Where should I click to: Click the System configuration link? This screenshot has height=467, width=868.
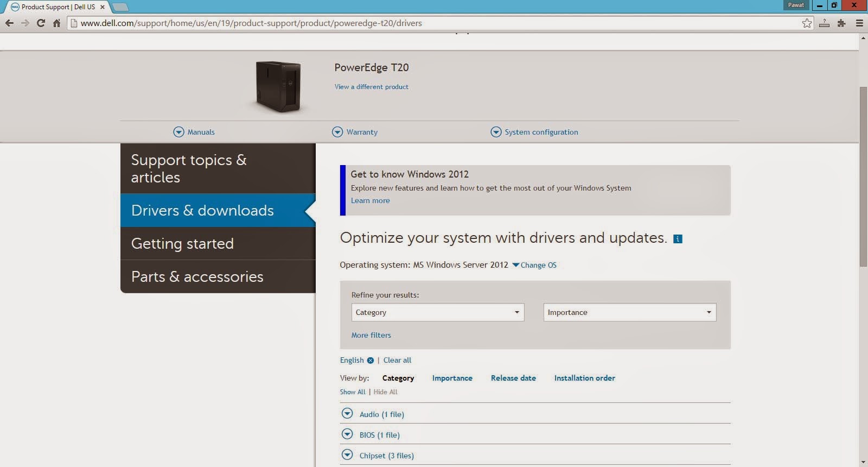(x=541, y=132)
